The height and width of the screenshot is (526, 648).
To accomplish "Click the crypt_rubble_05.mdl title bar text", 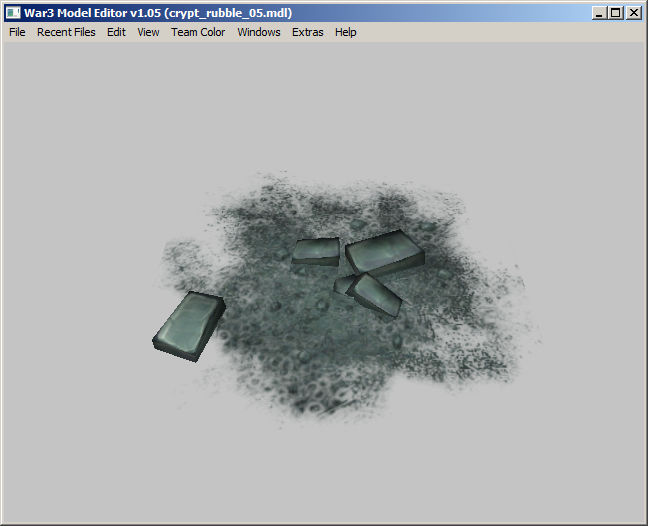I will [228, 13].
